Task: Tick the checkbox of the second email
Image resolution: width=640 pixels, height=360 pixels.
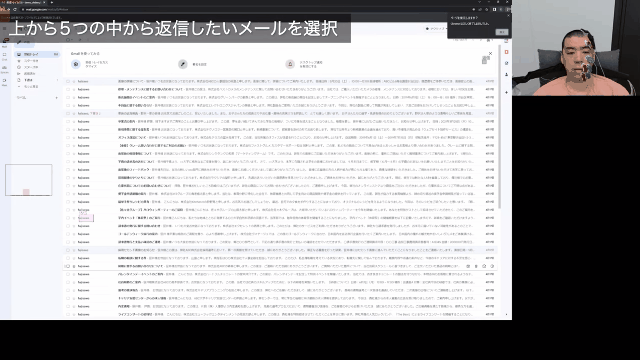Action: point(68,89)
